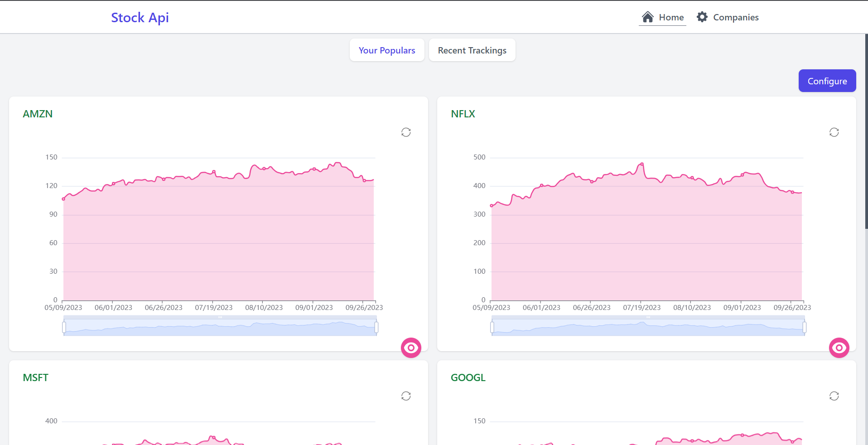Grab AMZN range slider left handle
This screenshot has width=868, height=445.
[x=64, y=327]
